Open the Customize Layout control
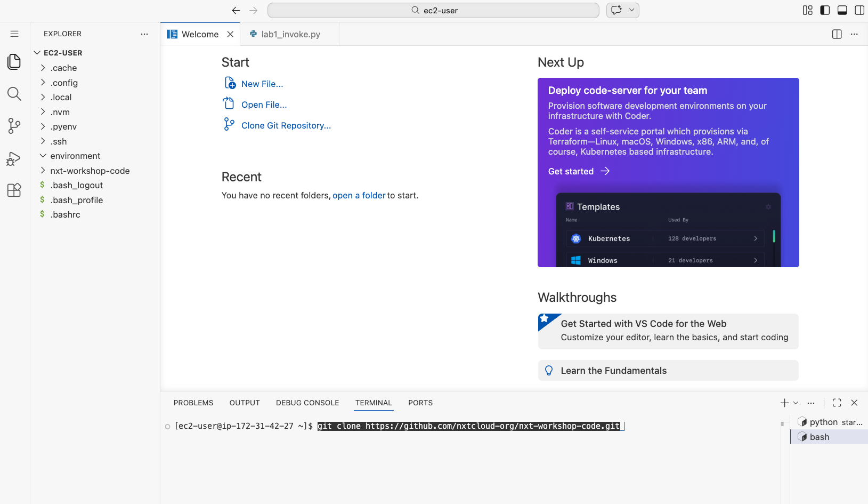The height and width of the screenshot is (504, 868). [x=808, y=10]
